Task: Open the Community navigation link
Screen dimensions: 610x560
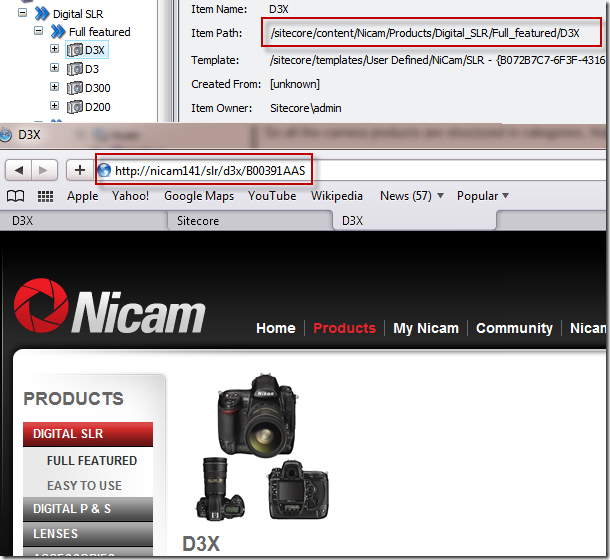Action: point(514,328)
